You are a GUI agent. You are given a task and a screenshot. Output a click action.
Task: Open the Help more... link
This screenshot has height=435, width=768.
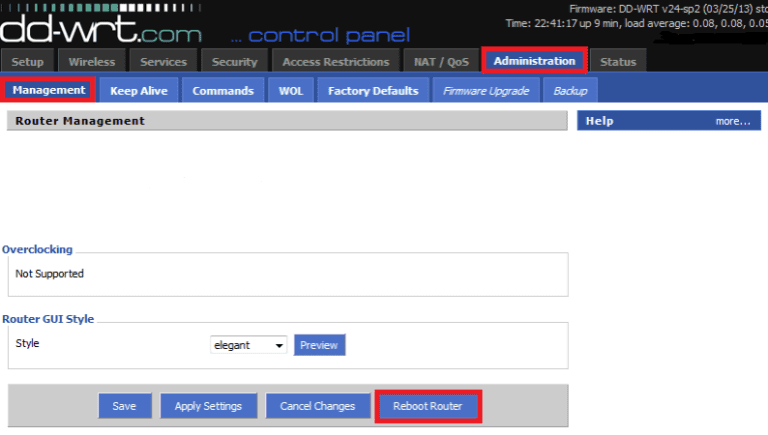click(733, 121)
